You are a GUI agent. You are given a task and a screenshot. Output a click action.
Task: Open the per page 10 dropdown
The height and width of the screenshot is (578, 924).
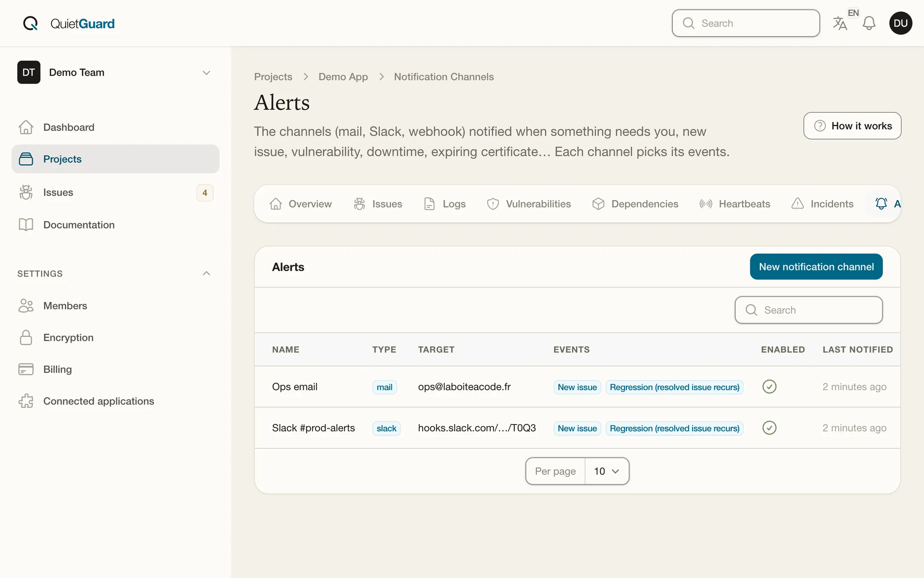[606, 471]
